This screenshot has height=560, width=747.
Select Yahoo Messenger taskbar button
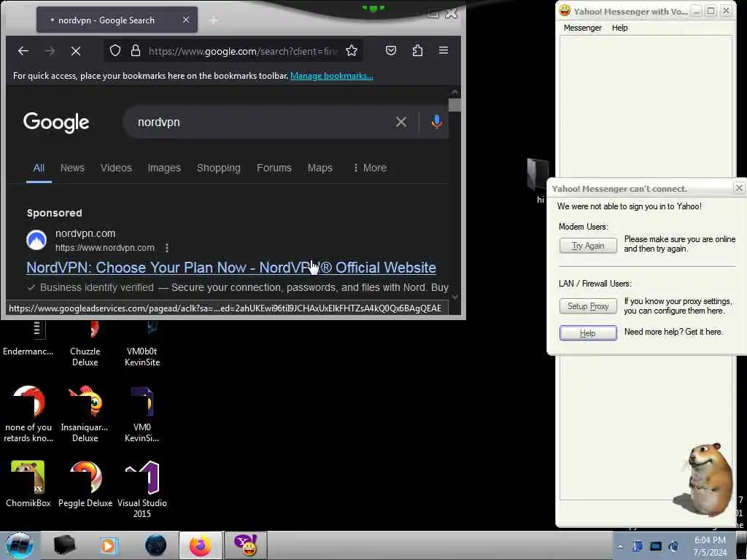[x=246, y=545]
